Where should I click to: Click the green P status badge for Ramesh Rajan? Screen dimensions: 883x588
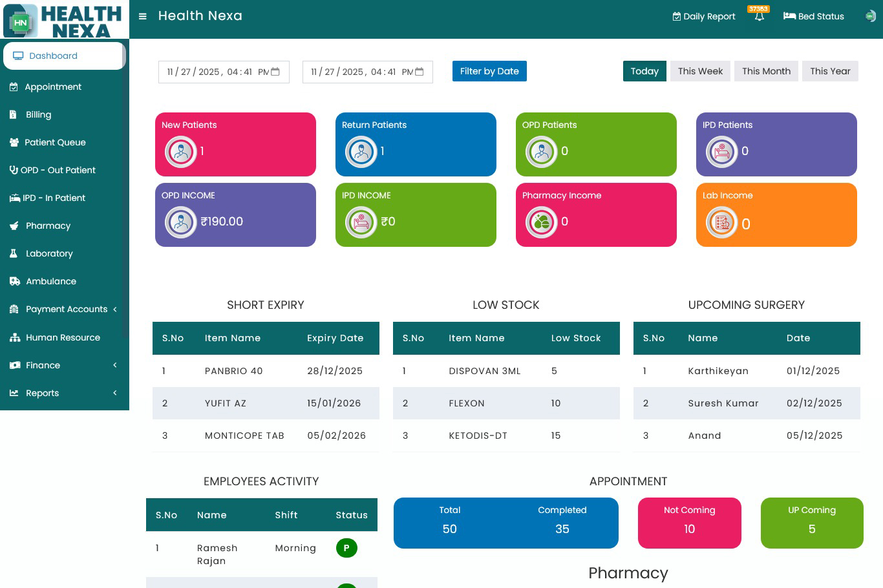(346, 547)
